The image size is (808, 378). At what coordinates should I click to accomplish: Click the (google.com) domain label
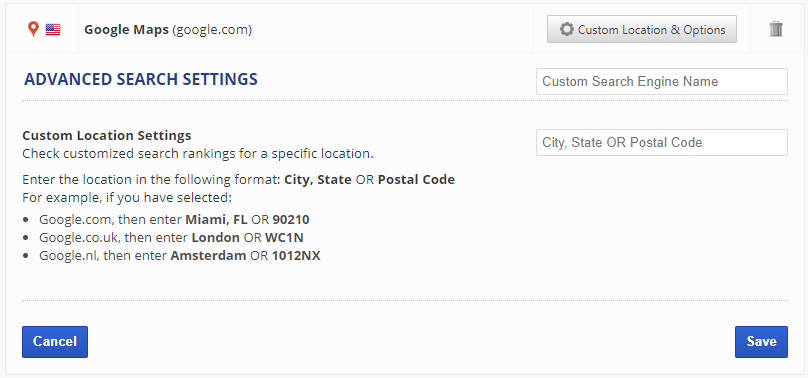[212, 30]
